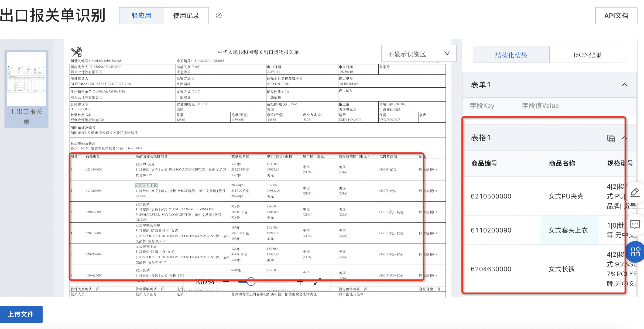Collapse the 表单1 section
The width and height of the screenshot is (644, 329).
(624, 85)
